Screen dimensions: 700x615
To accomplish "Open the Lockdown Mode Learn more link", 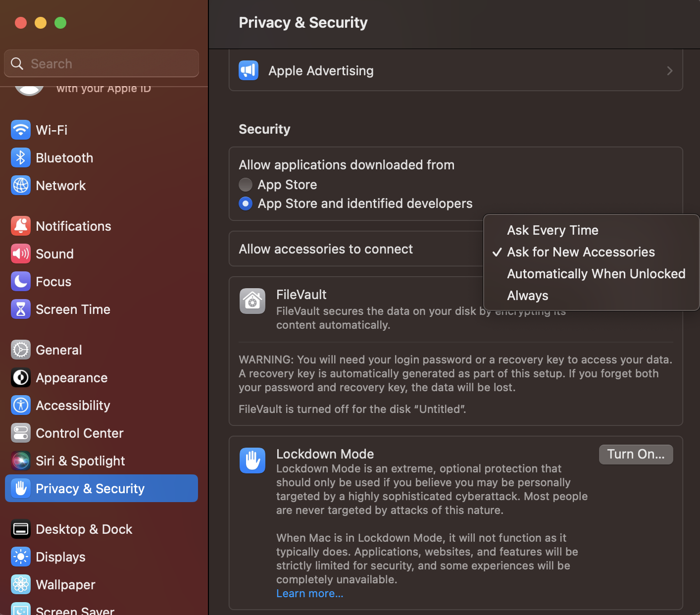I will [309, 593].
